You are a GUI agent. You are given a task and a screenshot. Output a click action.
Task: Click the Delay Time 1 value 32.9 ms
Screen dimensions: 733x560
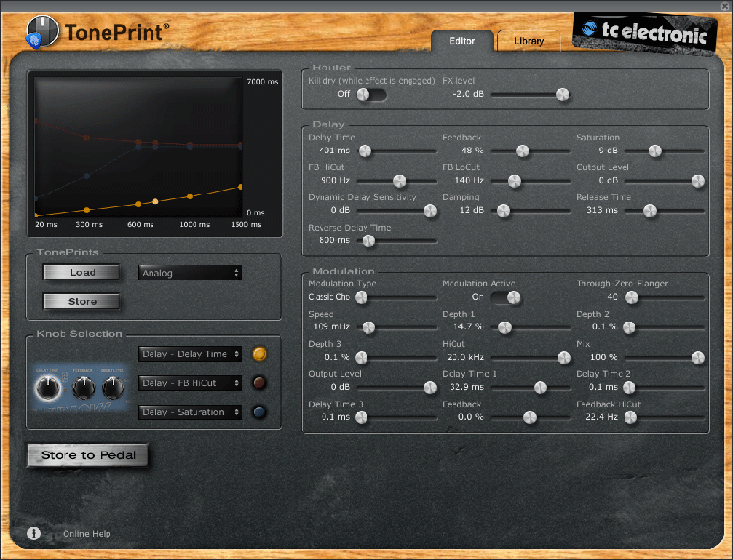[x=466, y=387]
